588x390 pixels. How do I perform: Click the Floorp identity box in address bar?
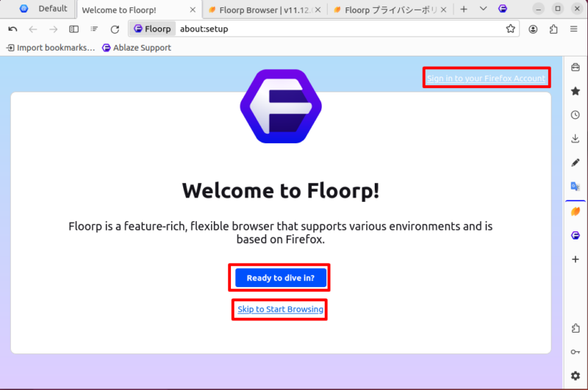tap(153, 29)
